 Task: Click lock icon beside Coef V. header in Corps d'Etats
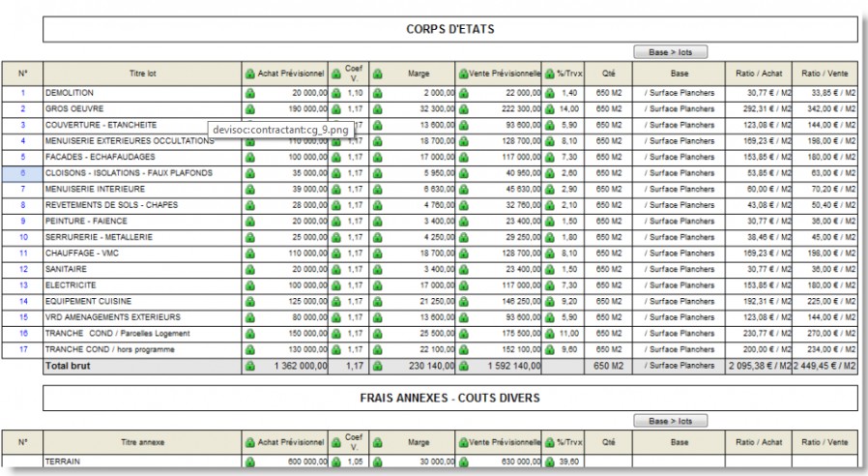click(x=336, y=74)
